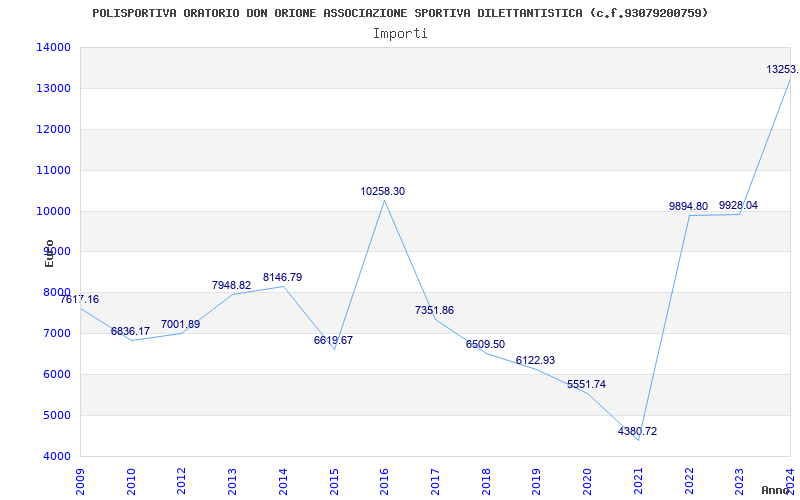Click the 2024 value label 13253
800x500 pixels.
783,69
